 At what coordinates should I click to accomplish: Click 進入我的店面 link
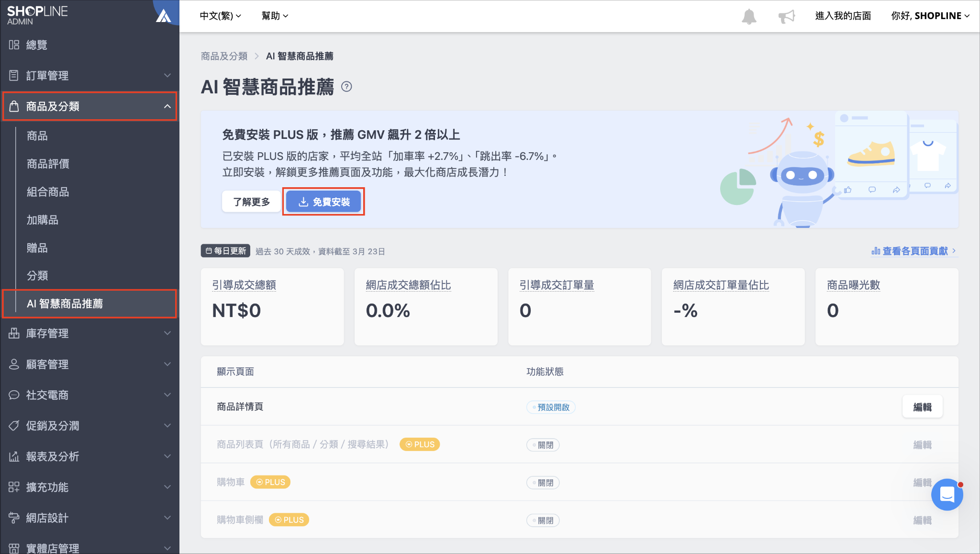coord(843,16)
